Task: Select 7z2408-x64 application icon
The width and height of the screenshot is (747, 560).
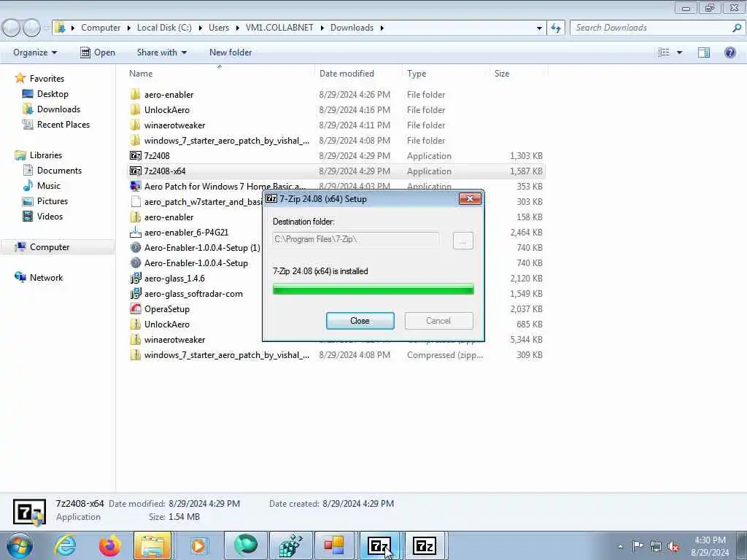Action: [x=135, y=171]
